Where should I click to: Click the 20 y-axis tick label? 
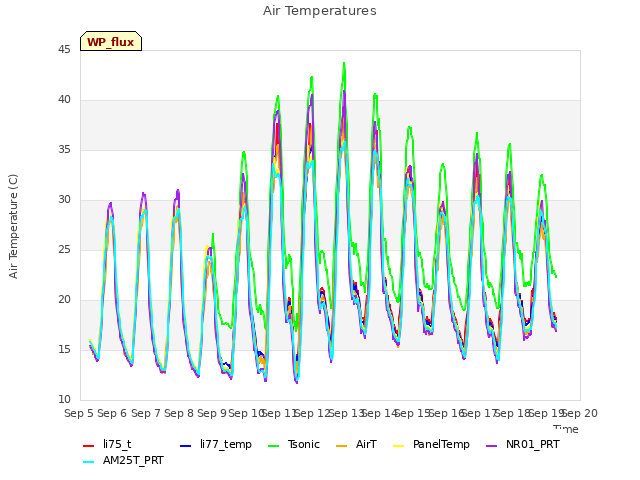click(x=64, y=299)
